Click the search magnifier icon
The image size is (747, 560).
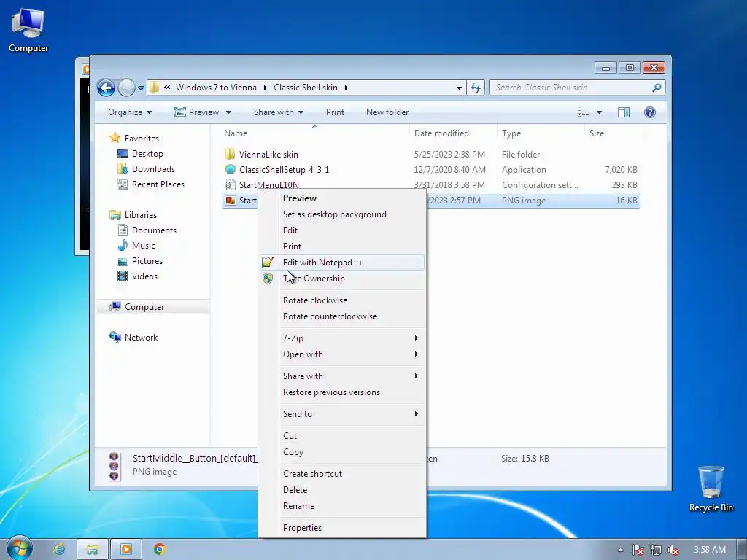[657, 87]
